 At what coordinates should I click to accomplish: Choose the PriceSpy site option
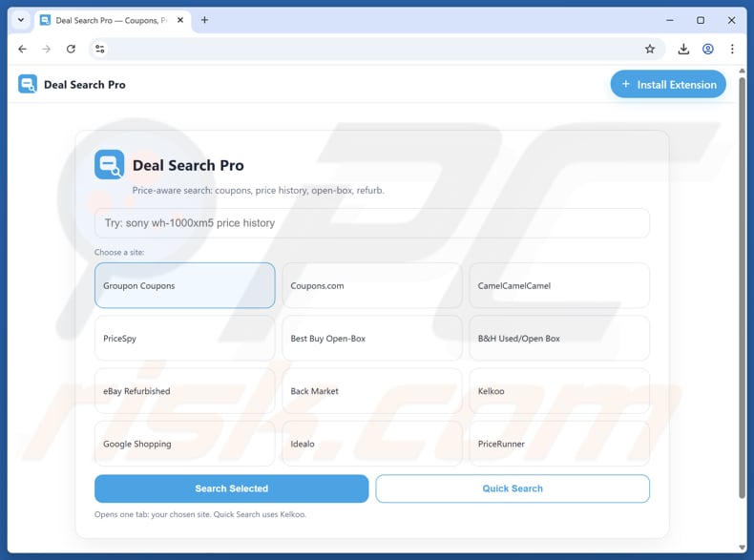[184, 339]
